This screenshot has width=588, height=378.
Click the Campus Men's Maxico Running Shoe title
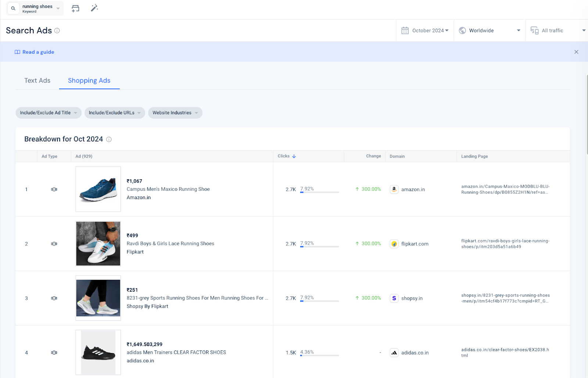pyautogui.click(x=168, y=189)
